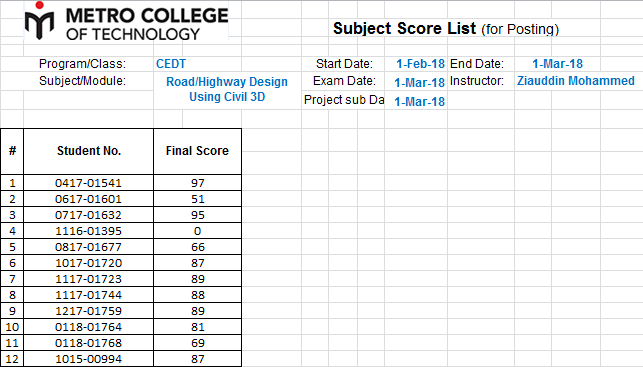Select the Subject/Module label cell
The width and height of the screenshot is (643, 367).
pos(82,81)
